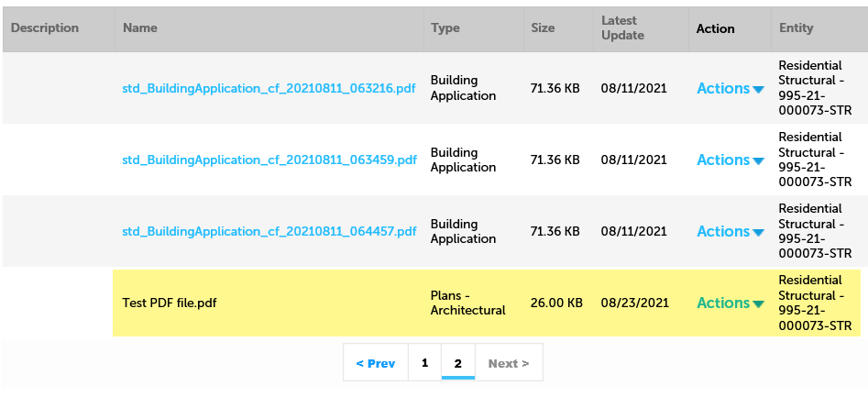Open Actions dropdown for Test PDF file.pdf
This screenshot has width=868, height=397.
(x=730, y=303)
